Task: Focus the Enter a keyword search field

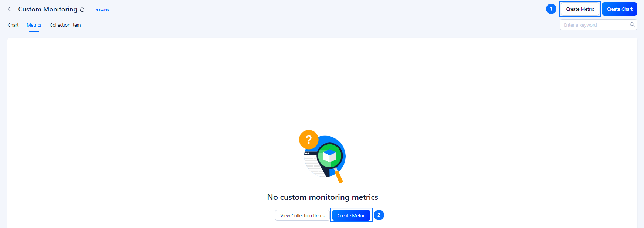Action: pyautogui.click(x=593, y=25)
